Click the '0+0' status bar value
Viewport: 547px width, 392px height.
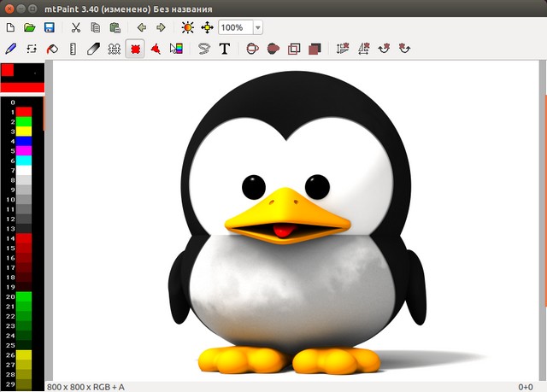pyautogui.click(x=526, y=387)
